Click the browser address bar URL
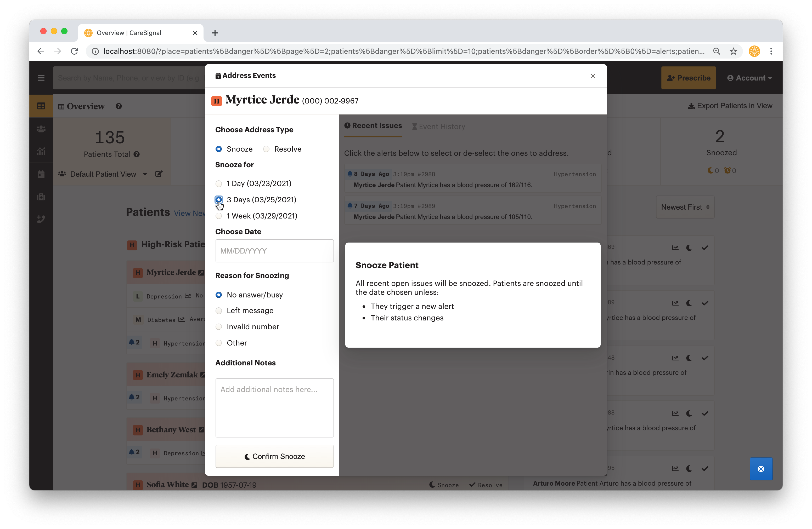Image resolution: width=812 pixels, height=529 pixels. [x=404, y=51]
